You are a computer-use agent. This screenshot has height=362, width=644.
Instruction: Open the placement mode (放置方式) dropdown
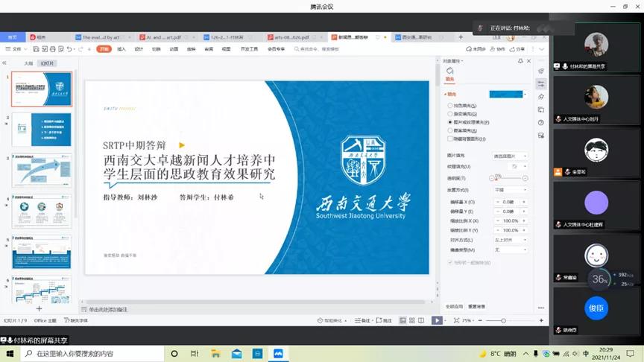(x=510, y=190)
